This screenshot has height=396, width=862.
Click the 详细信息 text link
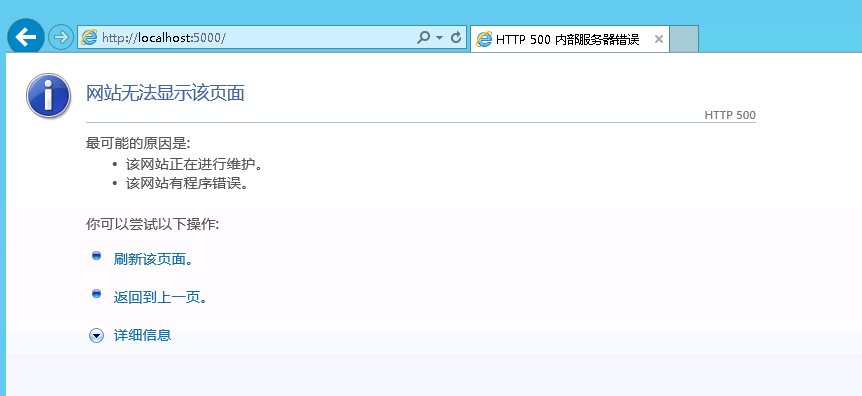pyautogui.click(x=142, y=335)
